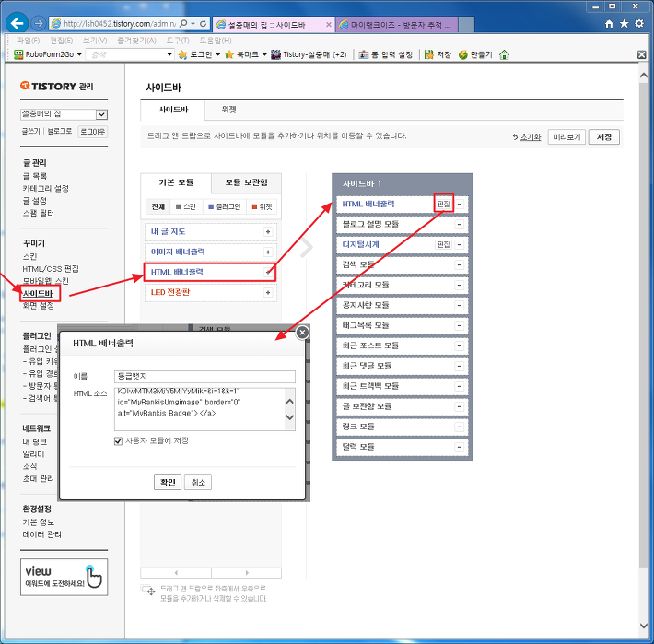
Task: Add the HTML 배너출력 module with plus
Action: (x=268, y=273)
